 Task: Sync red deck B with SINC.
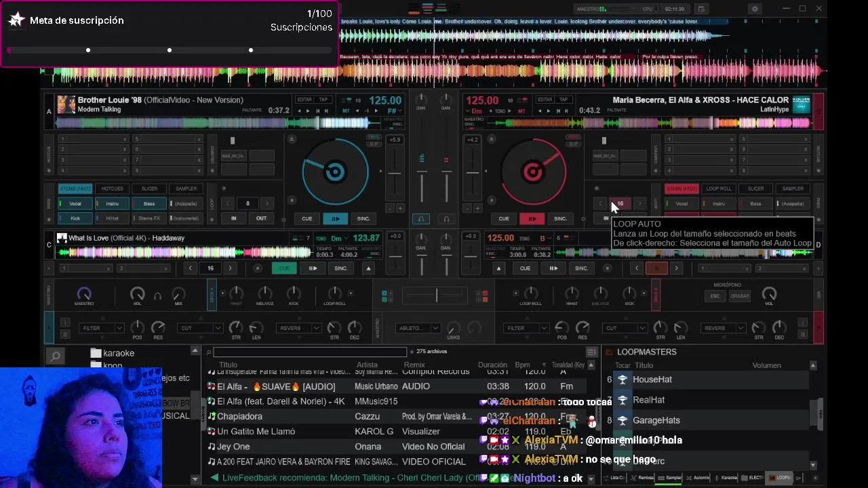[560, 218]
